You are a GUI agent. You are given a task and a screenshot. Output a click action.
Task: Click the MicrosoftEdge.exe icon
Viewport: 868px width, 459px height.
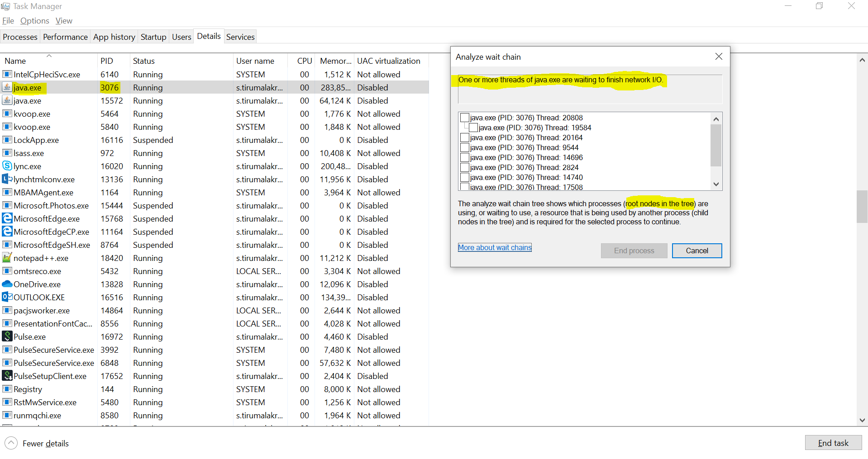click(7, 218)
